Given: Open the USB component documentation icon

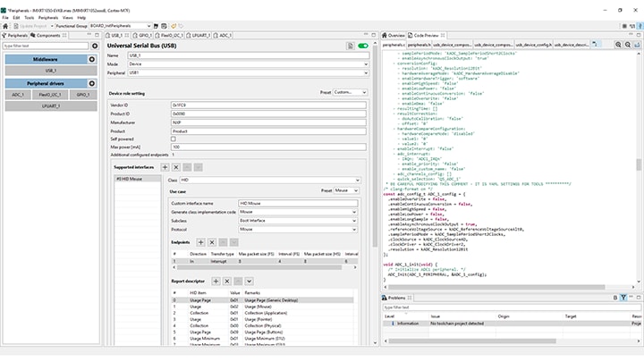Looking at the screenshot, I should (350, 45).
